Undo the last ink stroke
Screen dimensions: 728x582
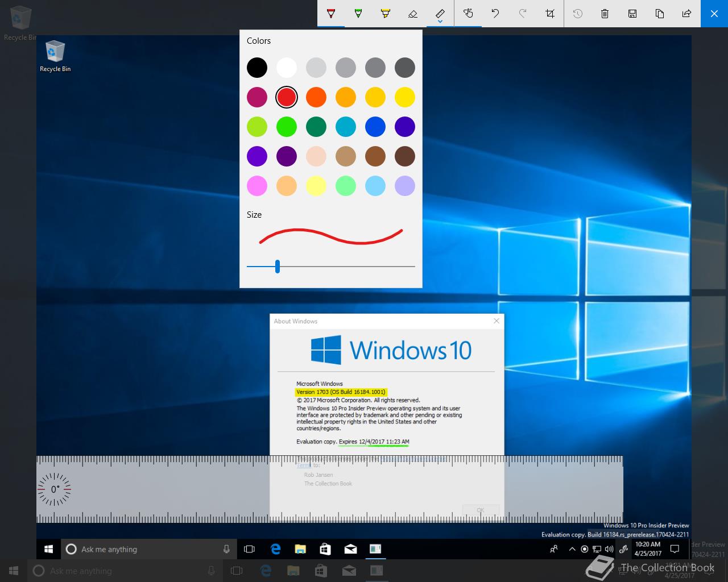495,13
